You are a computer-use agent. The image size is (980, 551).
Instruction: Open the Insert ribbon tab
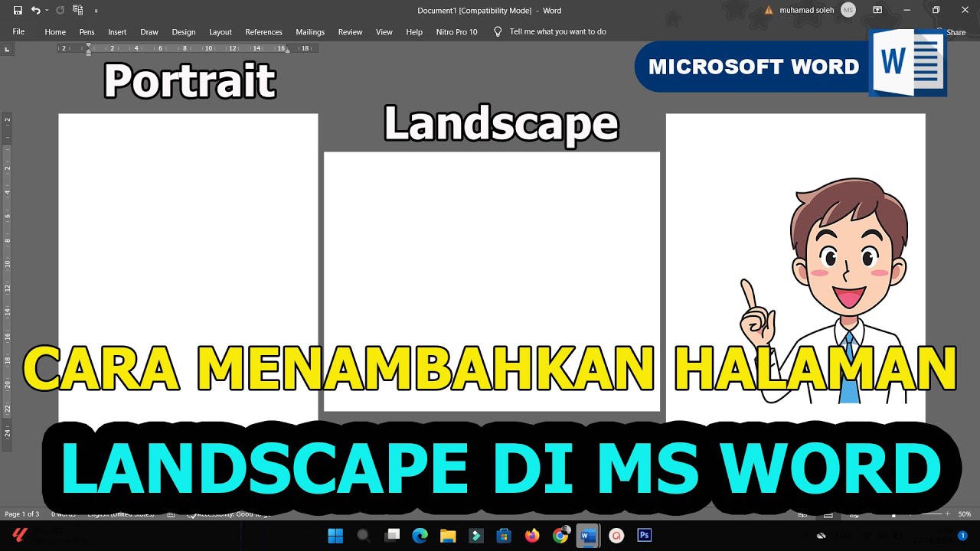[117, 32]
